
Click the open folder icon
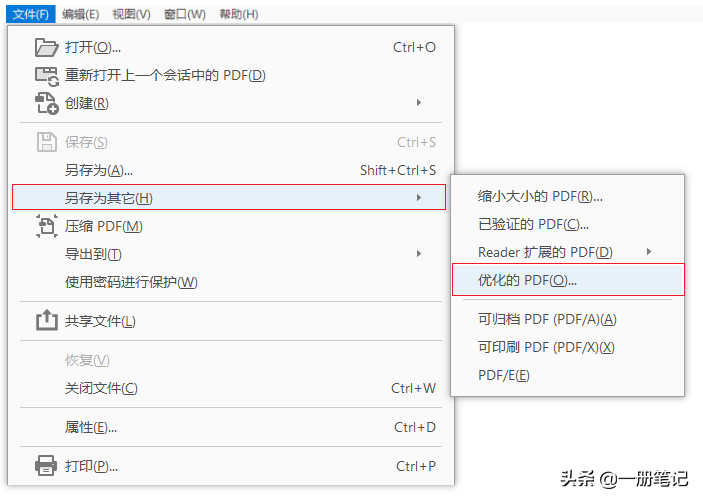(x=47, y=47)
